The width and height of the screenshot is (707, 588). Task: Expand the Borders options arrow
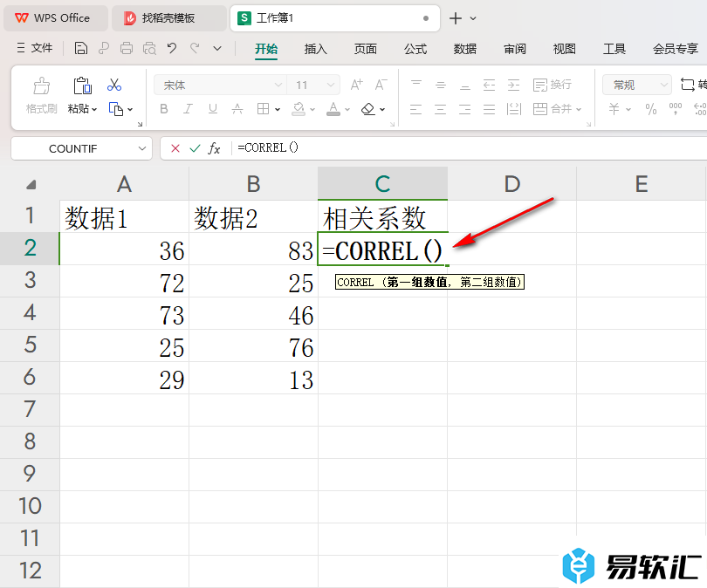click(278, 110)
